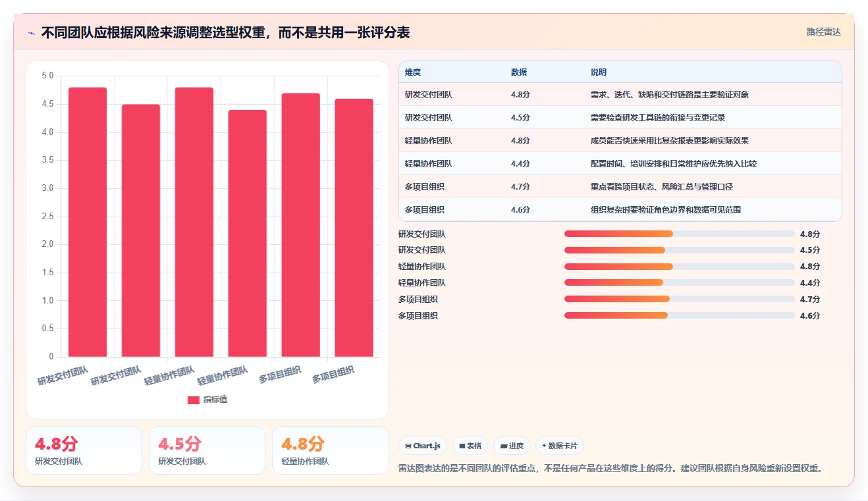Screen dimensions: 868x501
Task: Open the Chart.js tag chip
Action: coord(422,446)
